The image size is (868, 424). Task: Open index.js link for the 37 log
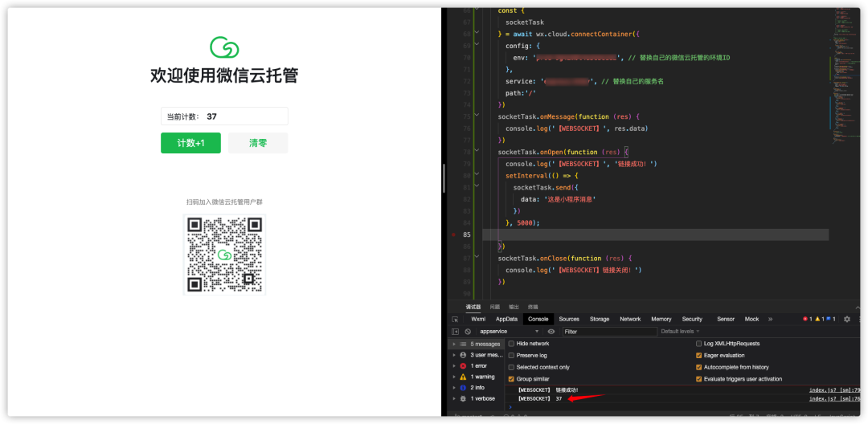click(x=835, y=398)
